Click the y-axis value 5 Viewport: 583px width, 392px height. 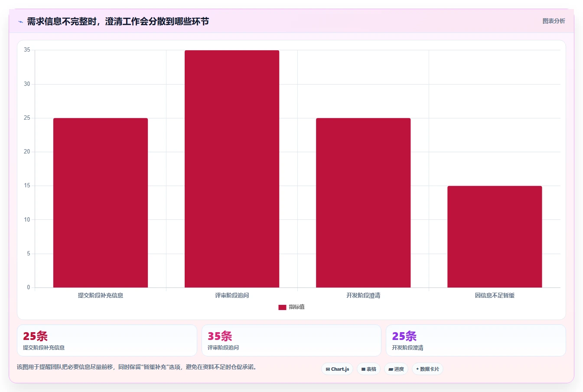click(x=29, y=253)
